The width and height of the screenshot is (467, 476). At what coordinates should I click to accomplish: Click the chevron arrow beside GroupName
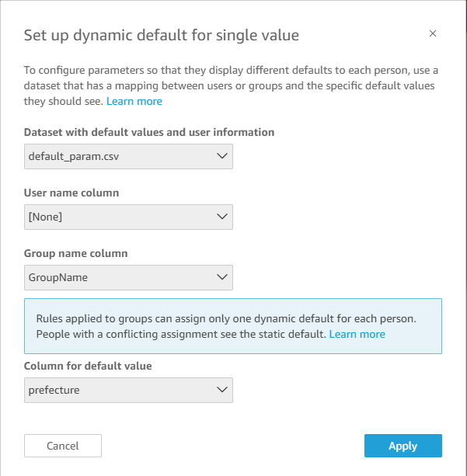(x=222, y=276)
